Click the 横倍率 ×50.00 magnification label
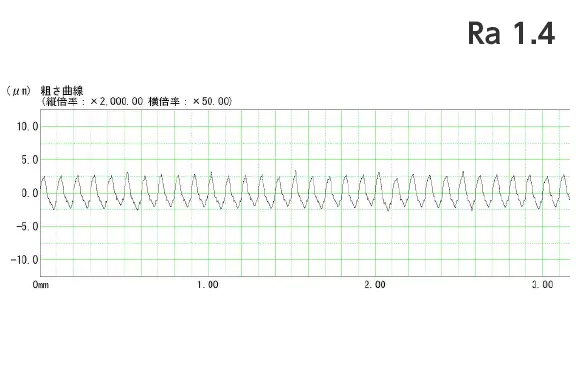576x384 pixels. pos(188,101)
